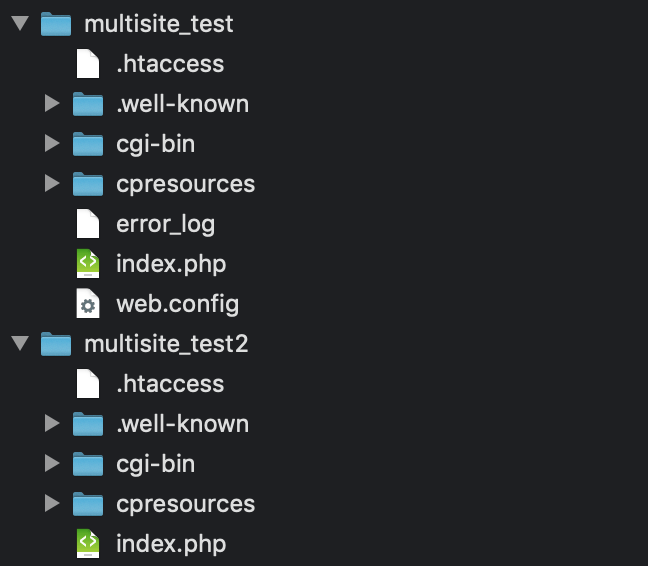The width and height of the screenshot is (648, 566).
Task: Click the multisite_test2 folder icon
Action: 56,344
